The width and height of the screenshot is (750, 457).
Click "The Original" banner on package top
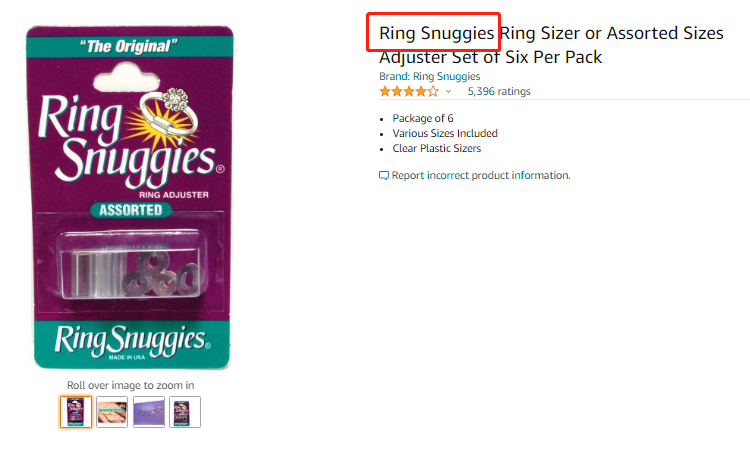tap(129, 46)
